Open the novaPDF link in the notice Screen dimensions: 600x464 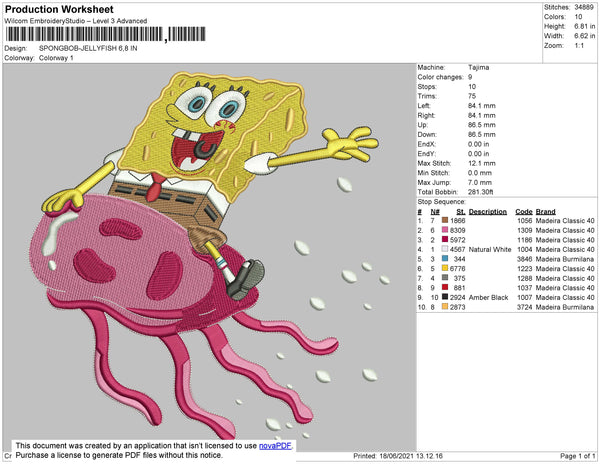point(275,446)
